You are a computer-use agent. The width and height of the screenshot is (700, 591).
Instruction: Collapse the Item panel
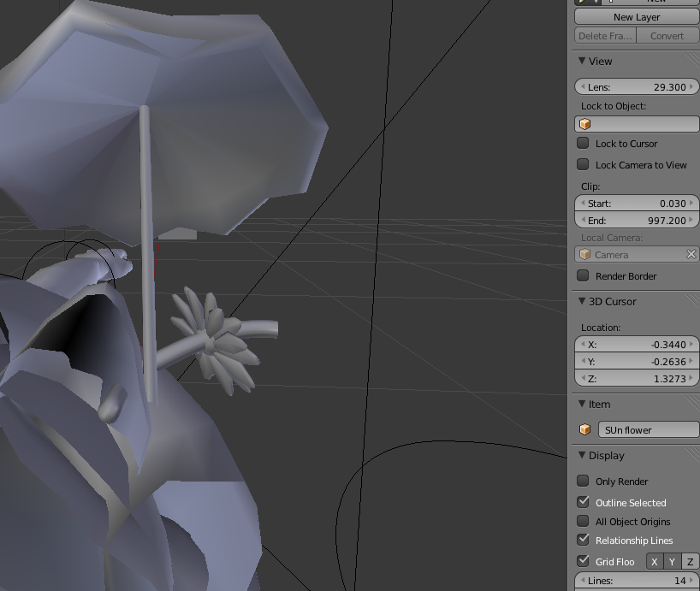tap(582, 404)
